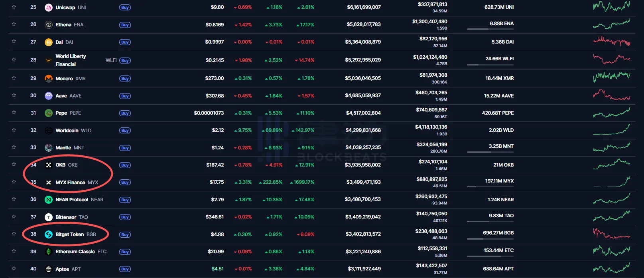Image resolution: width=644 pixels, height=278 pixels.
Task: Click the Mantle MNT token icon
Action: point(48,147)
